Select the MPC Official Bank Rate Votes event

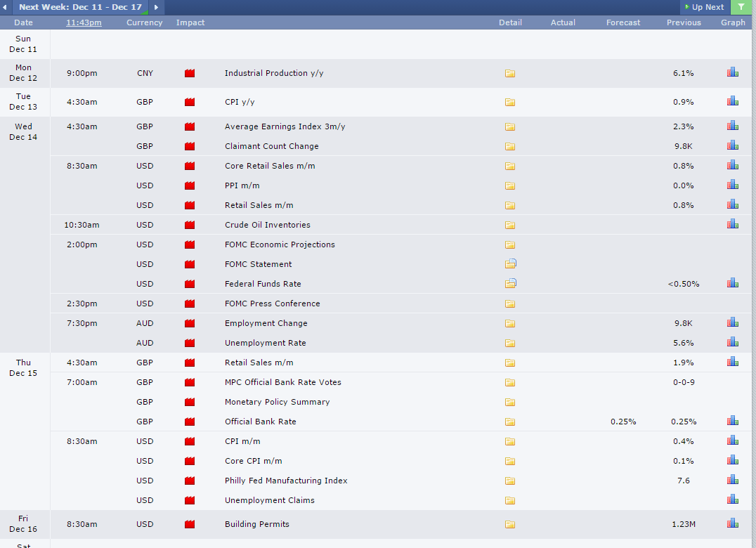[x=282, y=382]
